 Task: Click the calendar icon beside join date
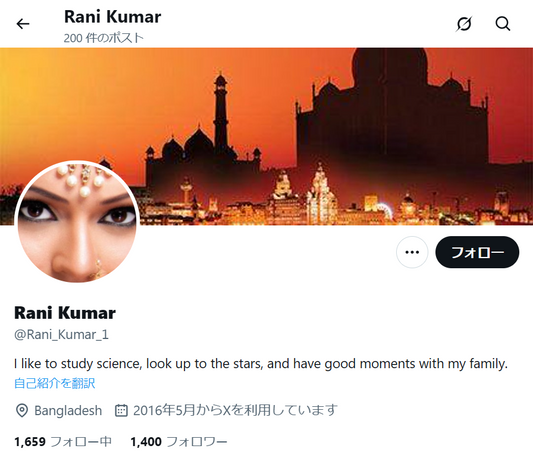(121, 410)
